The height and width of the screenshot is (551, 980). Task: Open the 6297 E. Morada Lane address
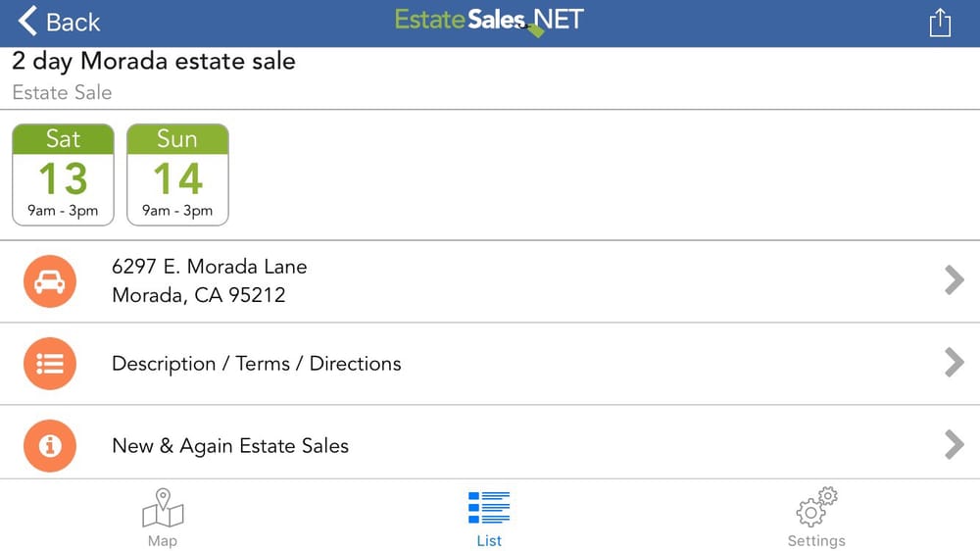[x=490, y=281]
